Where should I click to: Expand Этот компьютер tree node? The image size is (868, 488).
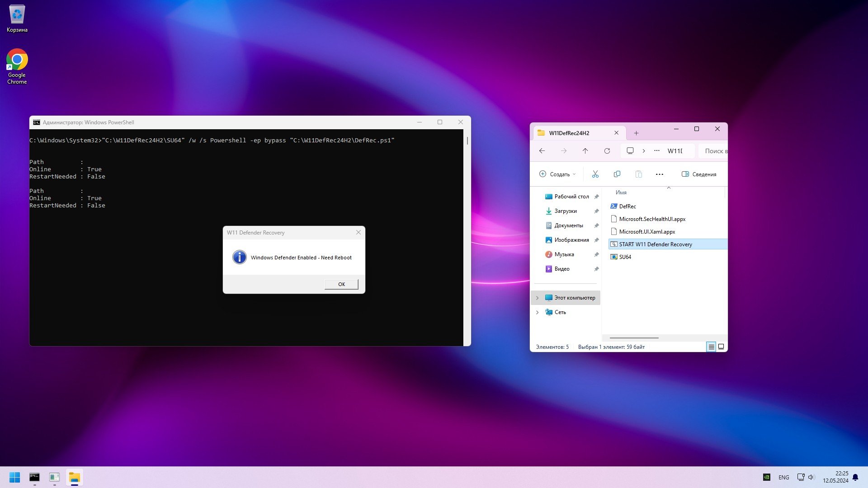click(537, 298)
